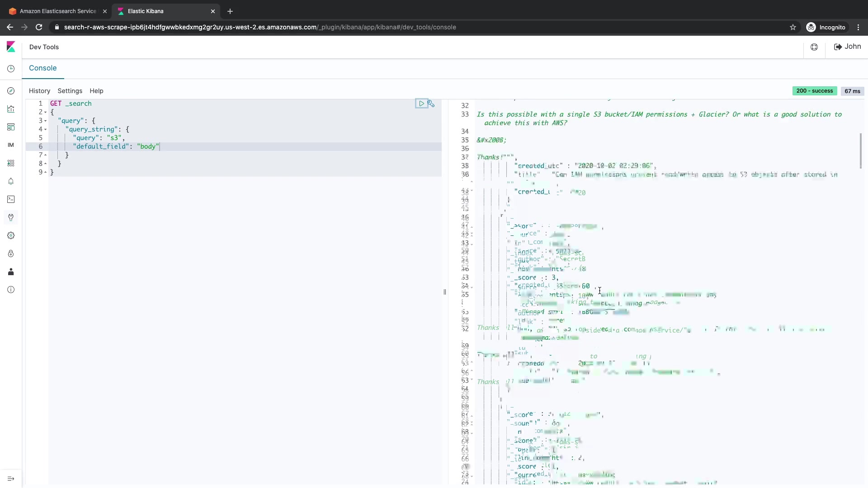
Task: Open the History tab in the console
Action: click(x=39, y=91)
